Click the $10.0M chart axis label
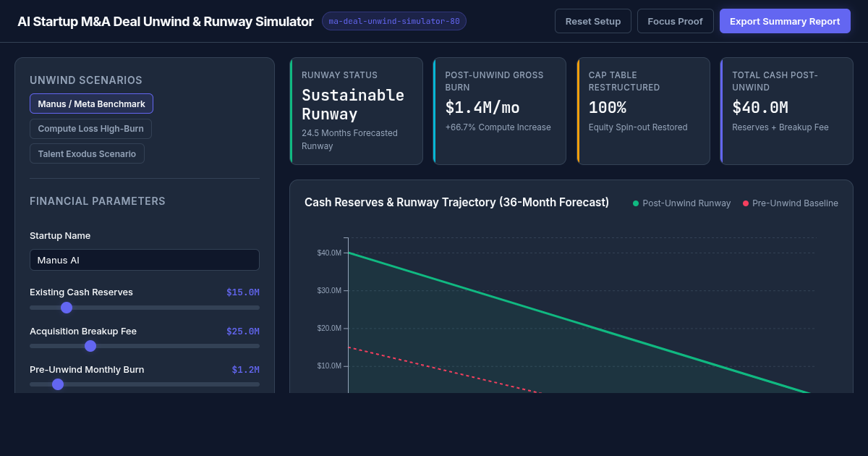 tap(329, 366)
